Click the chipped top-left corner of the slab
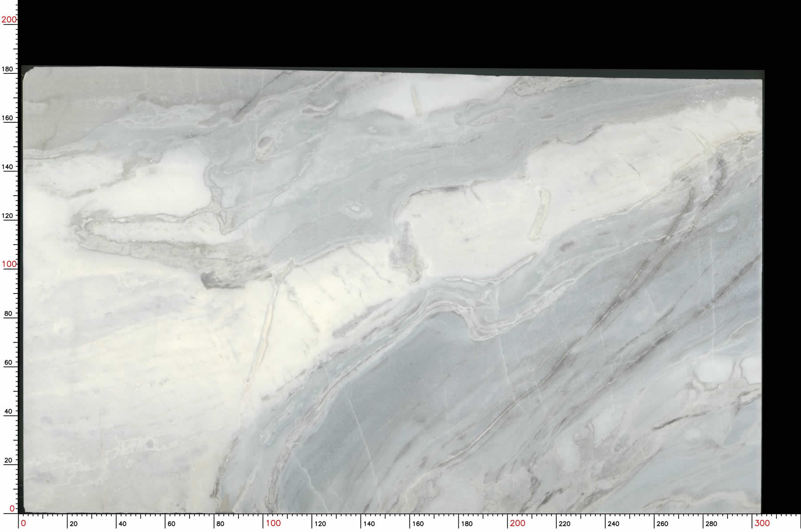The height and width of the screenshot is (532, 801). 28,71
